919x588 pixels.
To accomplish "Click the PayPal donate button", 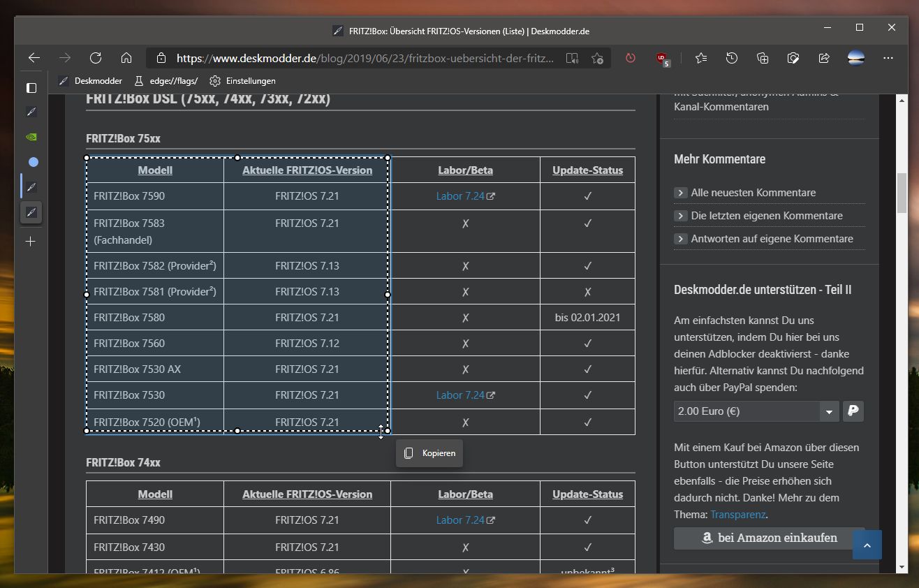I will (x=853, y=411).
